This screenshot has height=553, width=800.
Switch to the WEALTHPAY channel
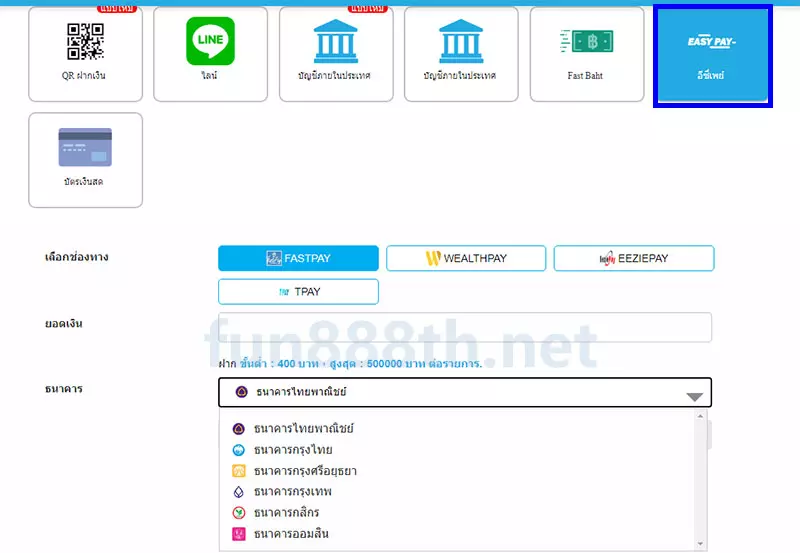(466, 258)
